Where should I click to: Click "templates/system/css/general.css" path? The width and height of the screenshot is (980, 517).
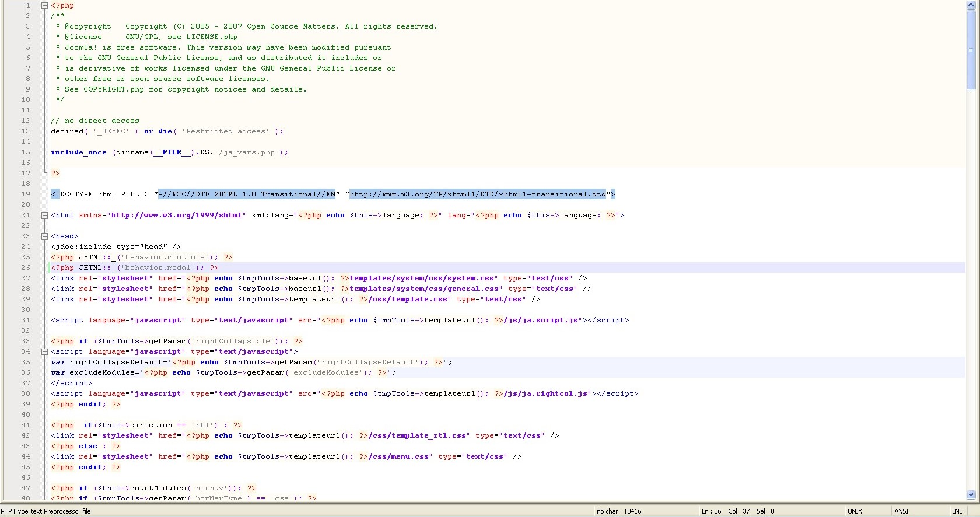[x=424, y=289]
